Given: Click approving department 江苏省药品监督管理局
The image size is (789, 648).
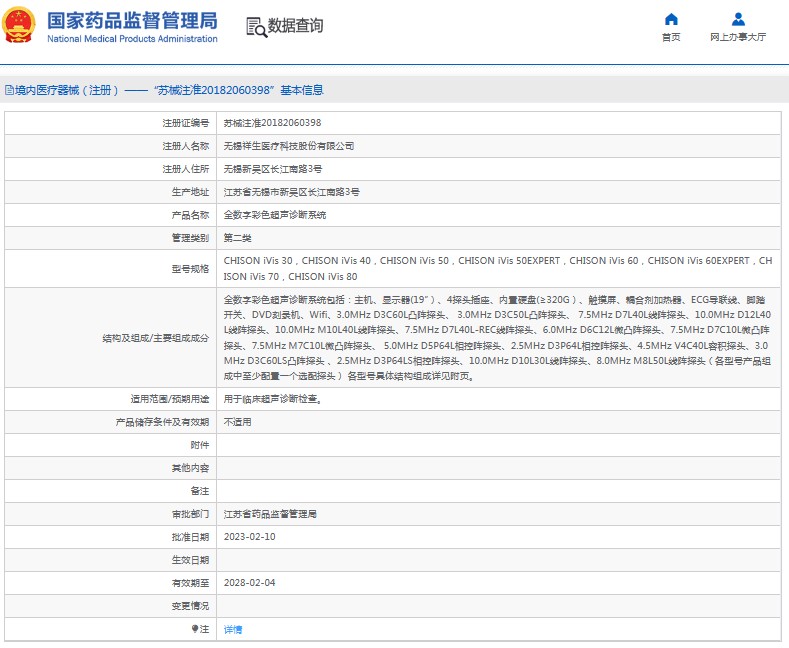Looking at the screenshot, I should 270,514.
